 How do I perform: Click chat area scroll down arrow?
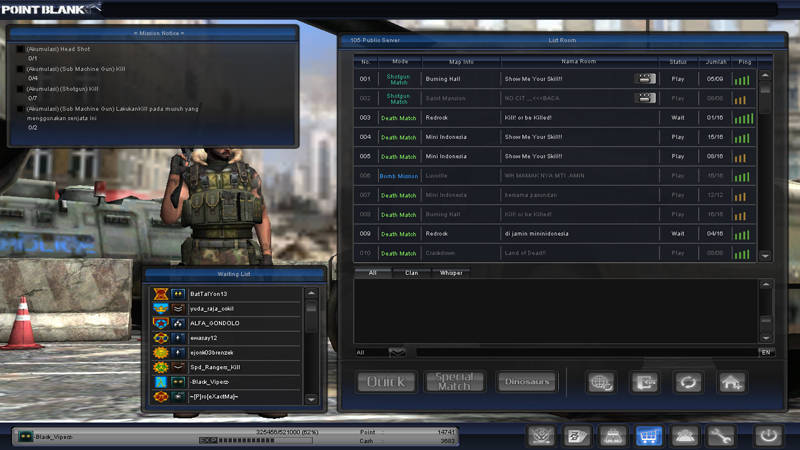pos(765,338)
